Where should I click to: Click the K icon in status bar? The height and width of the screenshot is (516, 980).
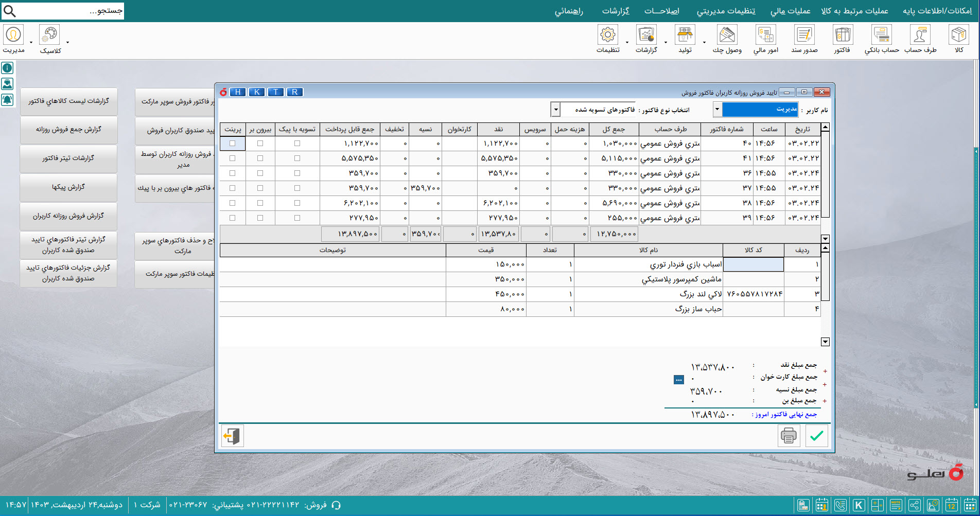pos(859,505)
